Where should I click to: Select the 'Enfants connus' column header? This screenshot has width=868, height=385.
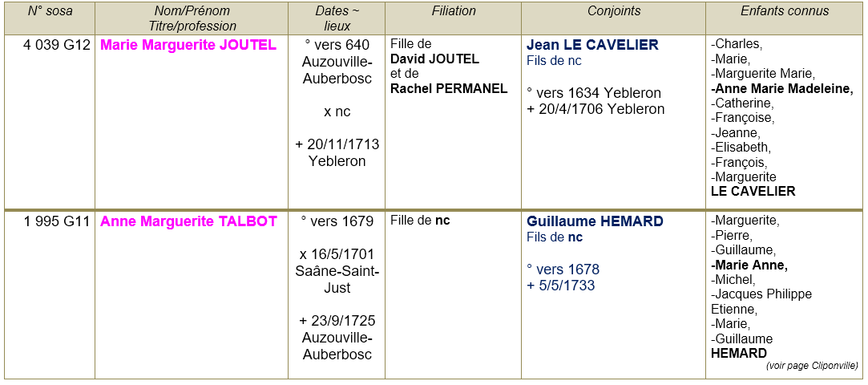pos(785,11)
